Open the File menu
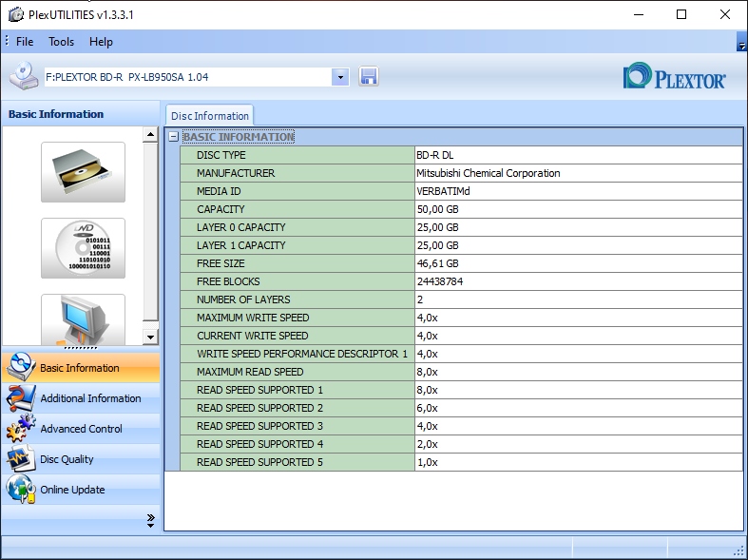Screen dimensions: 748x560 tap(25, 42)
